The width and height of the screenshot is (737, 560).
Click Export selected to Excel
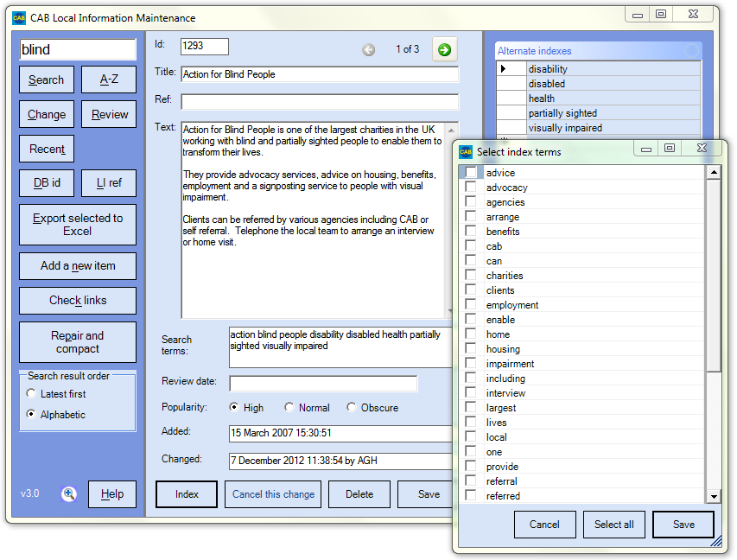[78, 225]
